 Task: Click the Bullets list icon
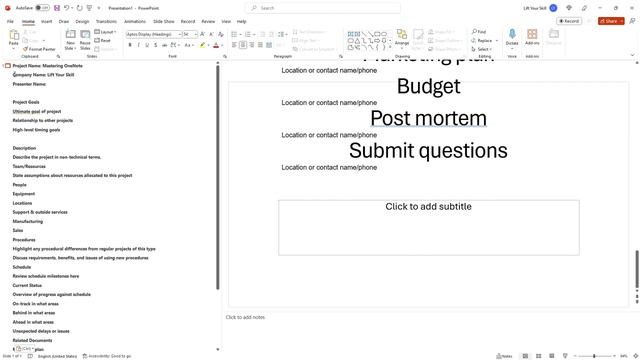[x=234, y=34]
